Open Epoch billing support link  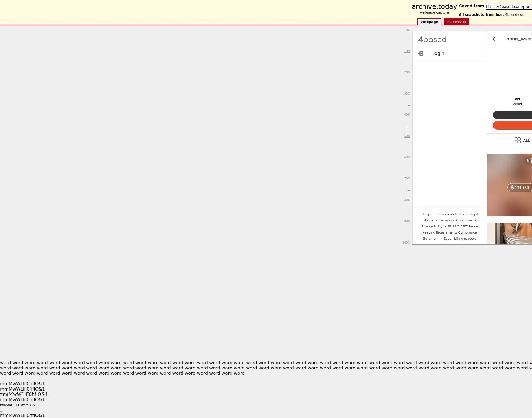click(x=460, y=239)
